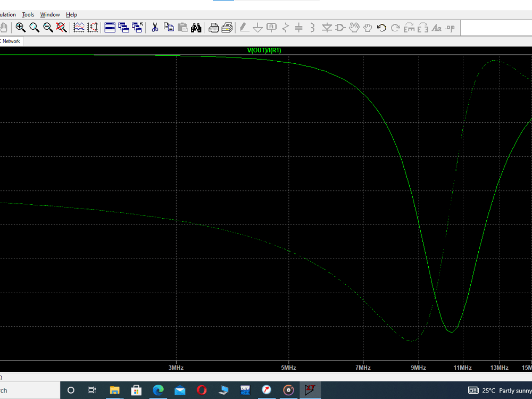Click the Cut scissors icon

coord(155,28)
